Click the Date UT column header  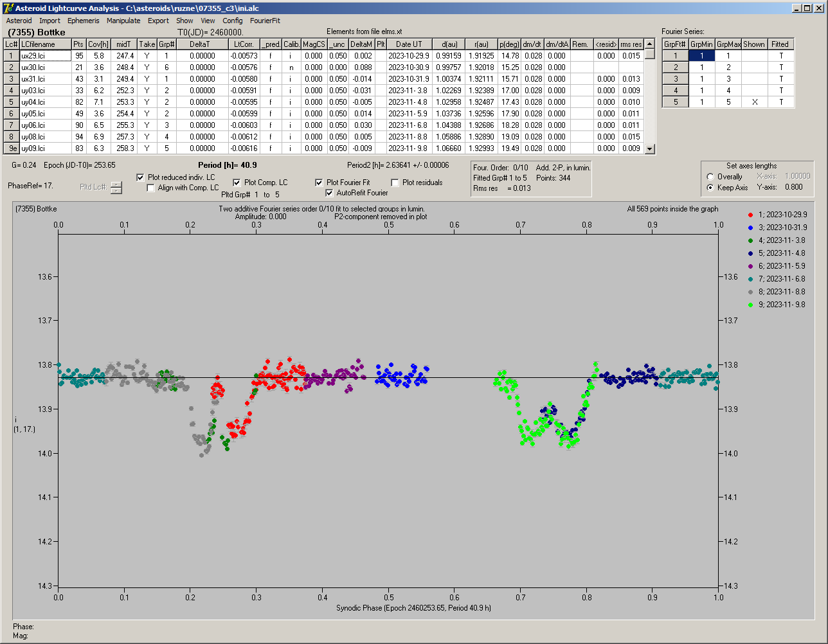409,44
